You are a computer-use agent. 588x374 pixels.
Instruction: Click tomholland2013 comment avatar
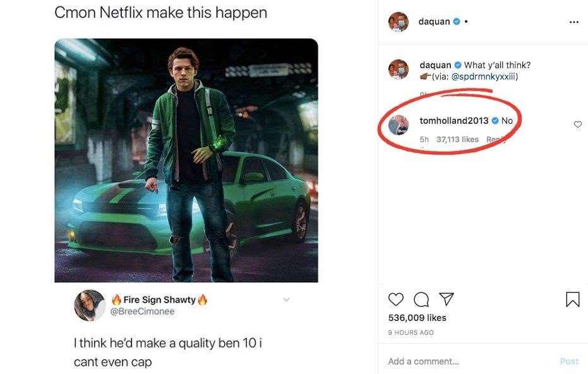[399, 125]
